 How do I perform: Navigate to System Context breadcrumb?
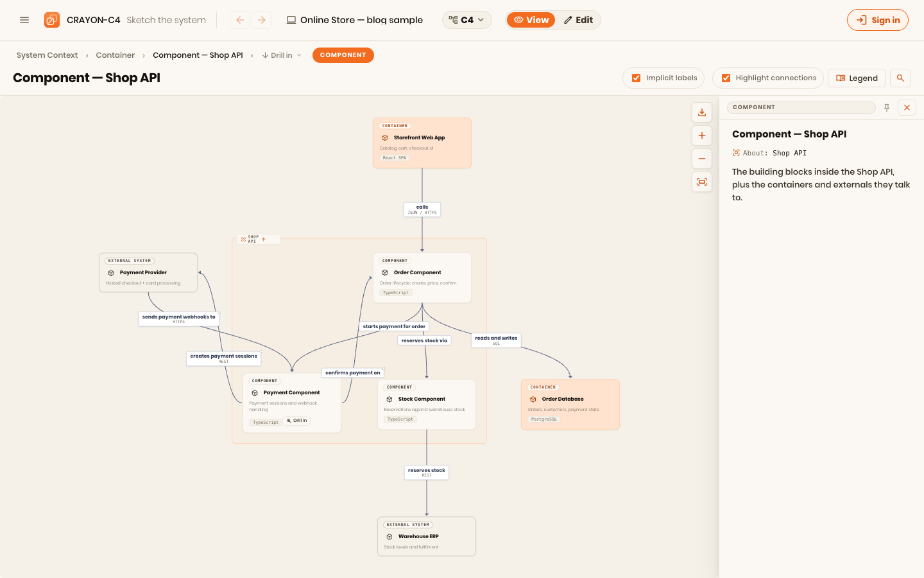47,55
